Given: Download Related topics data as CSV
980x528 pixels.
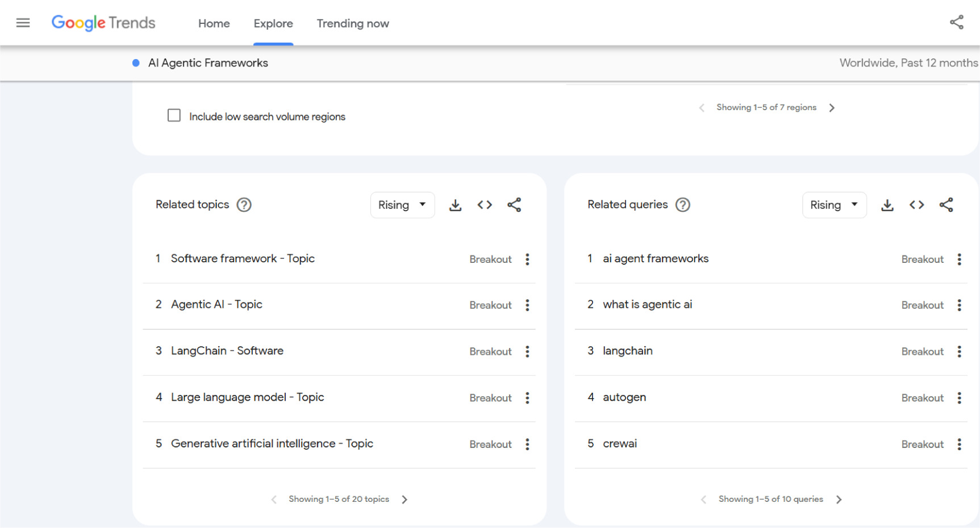Looking at the screenshot, I should tap(455, 205).
